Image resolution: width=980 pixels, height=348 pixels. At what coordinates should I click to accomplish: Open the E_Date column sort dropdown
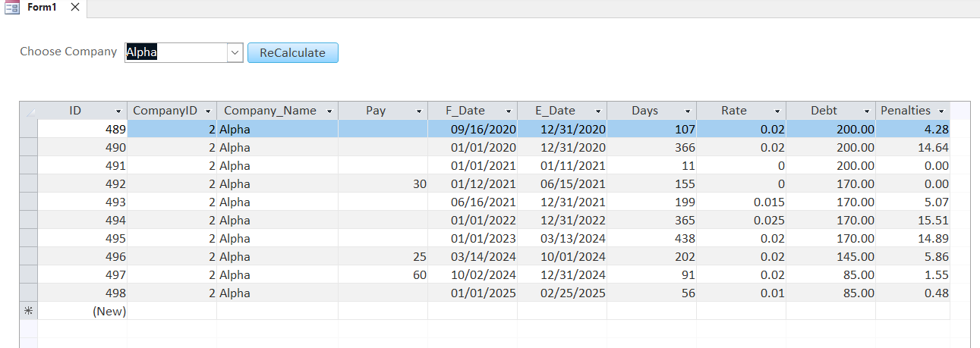(x=598, y=111)
